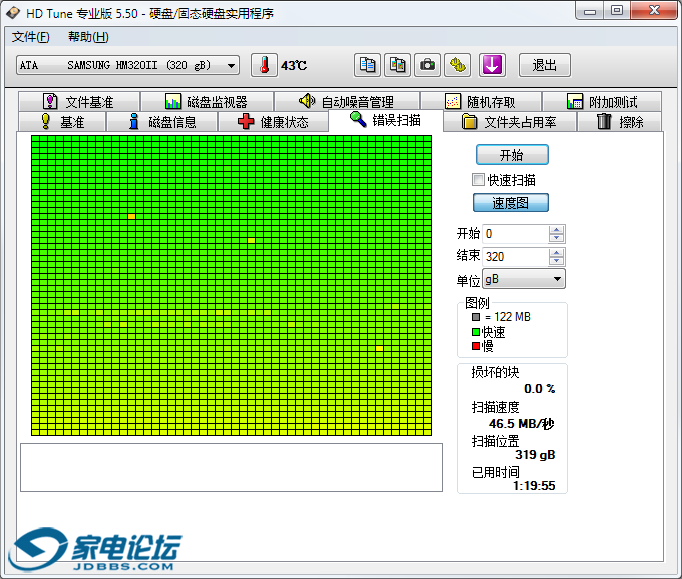682x579 pixels.
Task: Select the 错误扫描 tab
Action: [385, 120]
